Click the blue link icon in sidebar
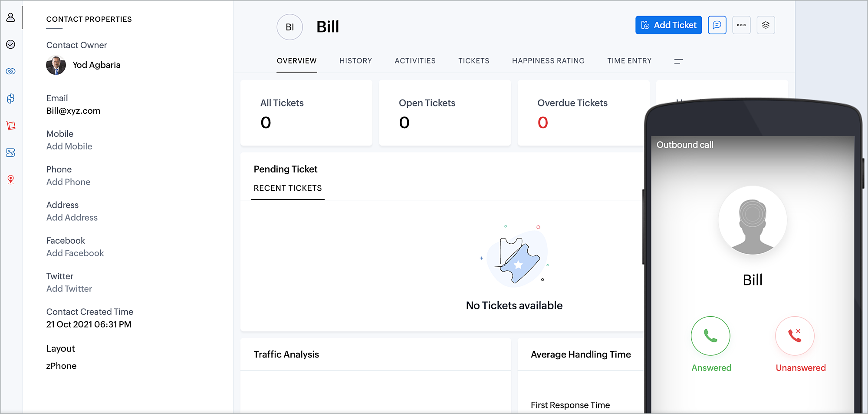 click(11, 71)
